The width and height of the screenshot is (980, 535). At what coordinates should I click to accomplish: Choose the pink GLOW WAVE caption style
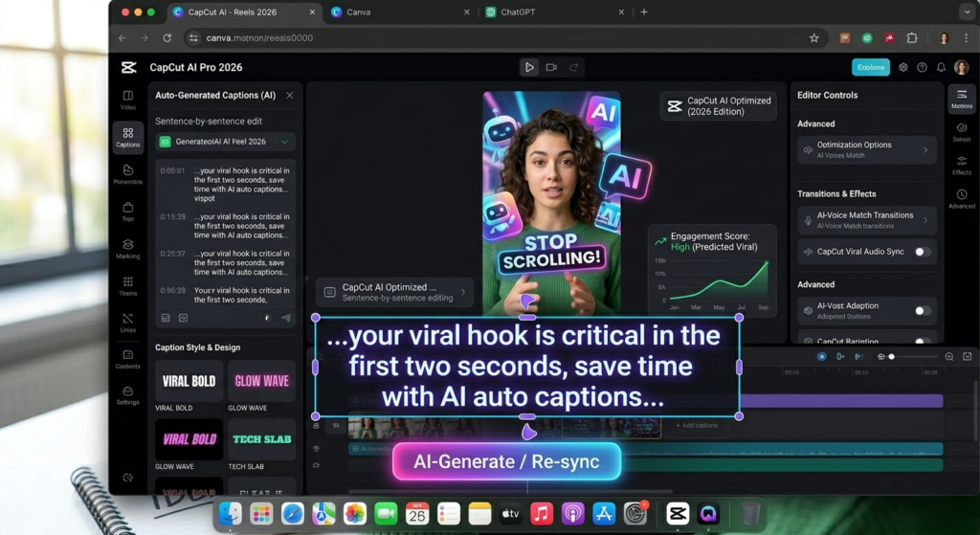[262, 381]
